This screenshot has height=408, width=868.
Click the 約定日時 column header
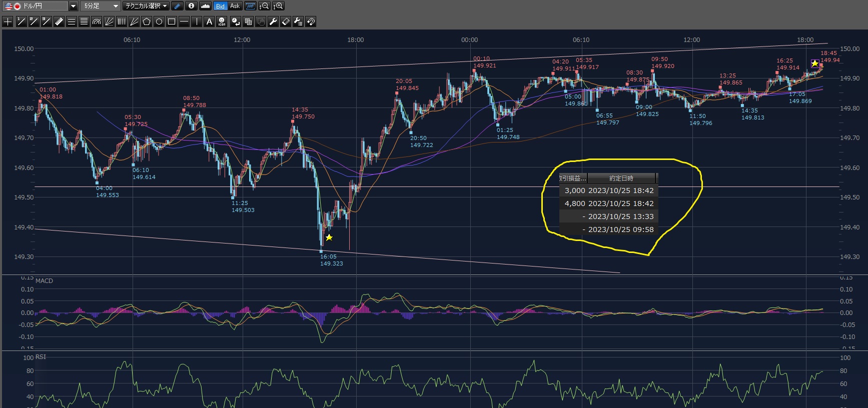[621, 178]
